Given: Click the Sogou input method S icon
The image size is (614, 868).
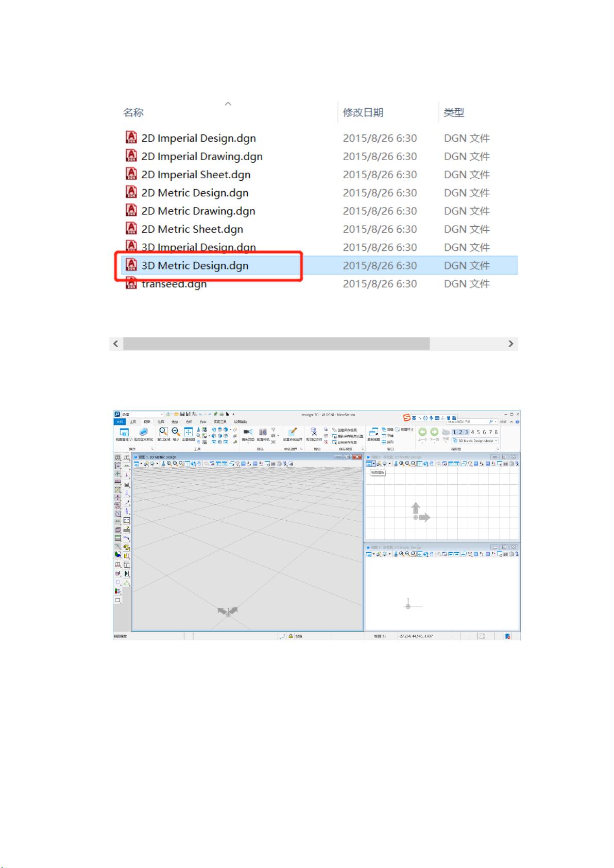Looking at the screenshot, I should pos(407,418).
